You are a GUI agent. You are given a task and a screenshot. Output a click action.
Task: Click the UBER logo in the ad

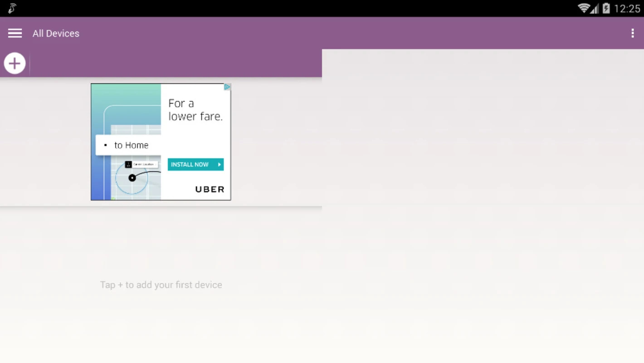[x=210, y=189]
